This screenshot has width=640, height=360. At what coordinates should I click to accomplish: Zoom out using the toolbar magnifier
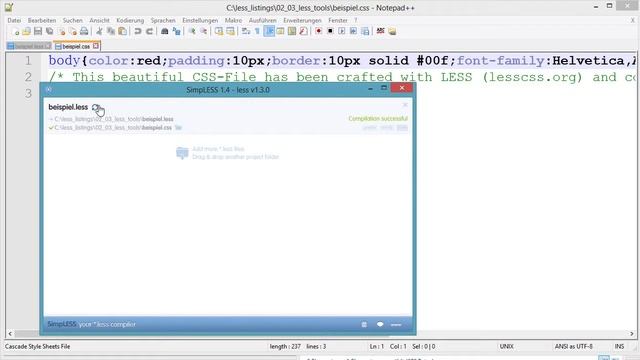click(x=203, y=31)
